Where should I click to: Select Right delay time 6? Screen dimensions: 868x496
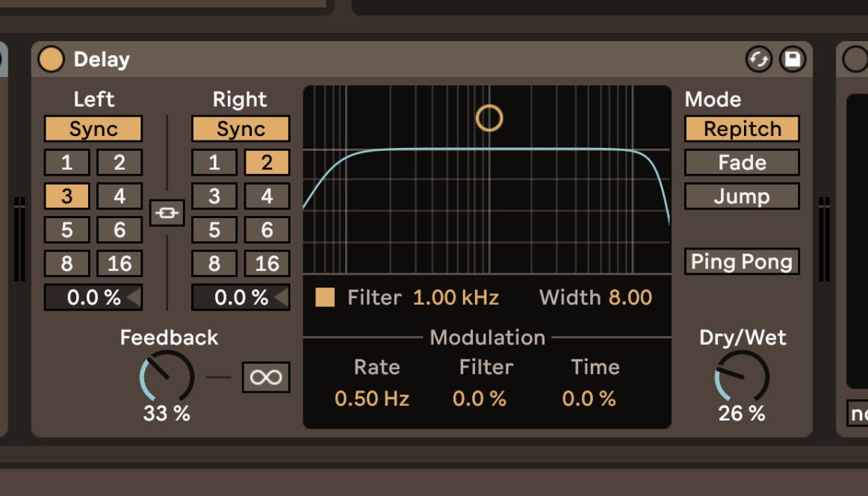pyautogui.click(x=267, y=230)
